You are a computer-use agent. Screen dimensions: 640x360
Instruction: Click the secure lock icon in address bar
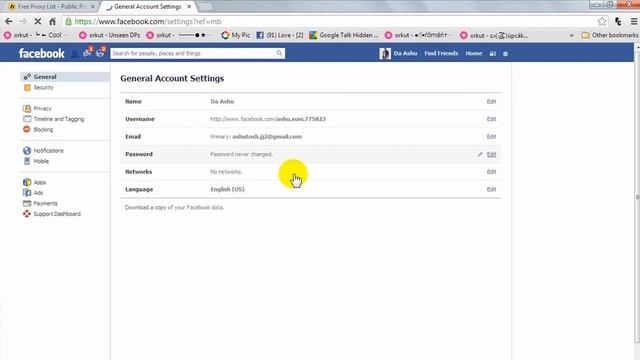[69, 22]
